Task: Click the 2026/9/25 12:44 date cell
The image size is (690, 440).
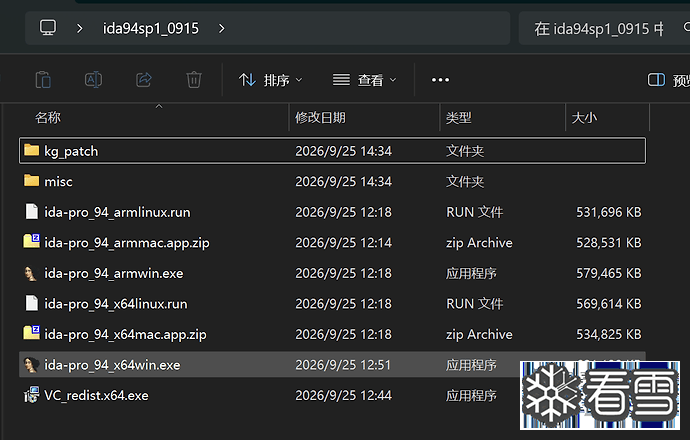Action: coord(343,396)
